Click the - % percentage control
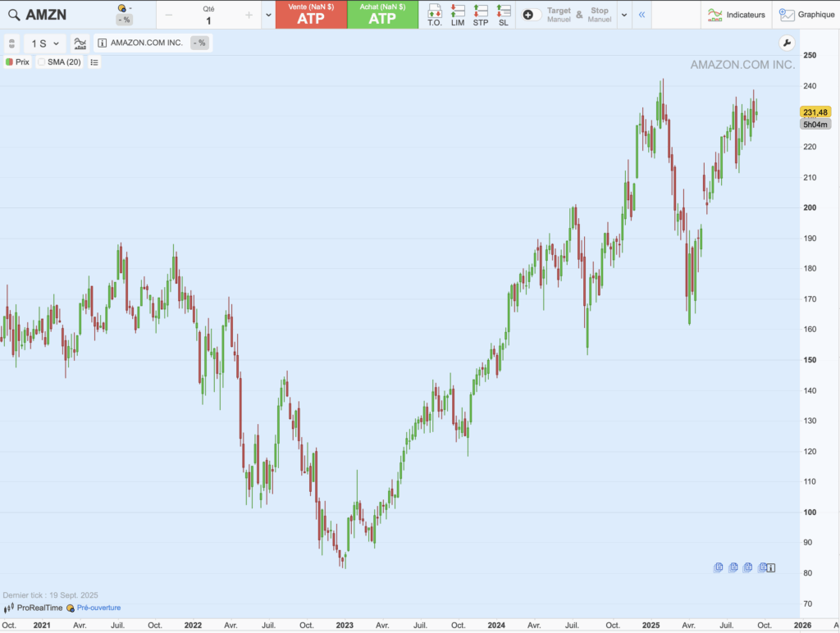Viewport: 840px width, 633px height. coord(125,19)
